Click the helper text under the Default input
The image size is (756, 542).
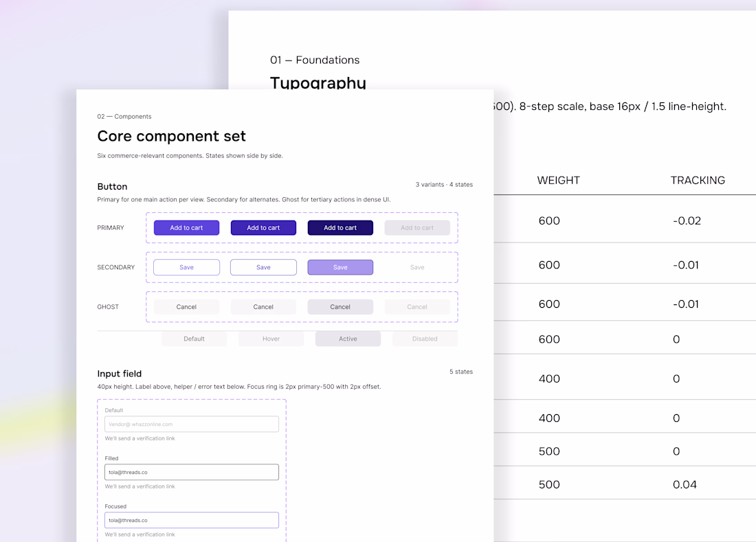click(140, 438)
